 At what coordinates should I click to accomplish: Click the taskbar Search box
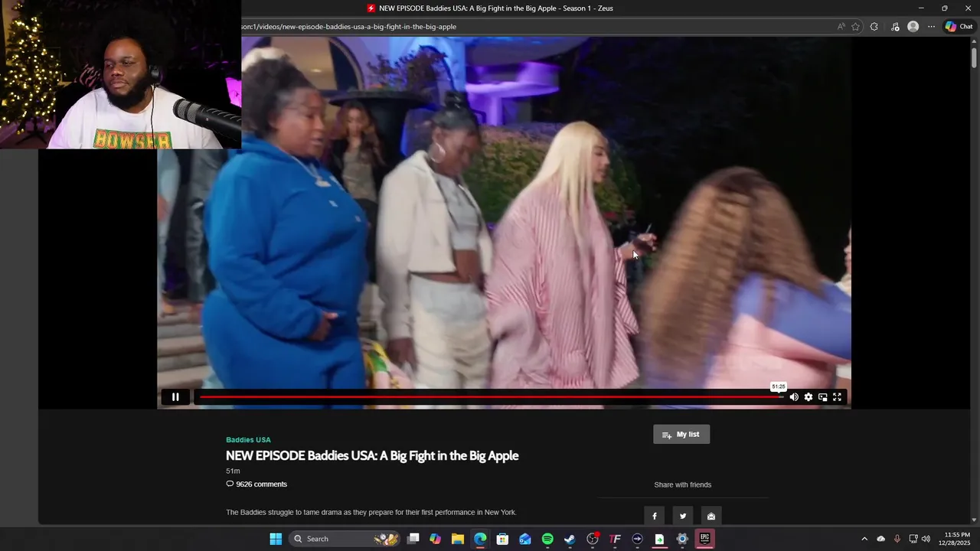point(345,539)
